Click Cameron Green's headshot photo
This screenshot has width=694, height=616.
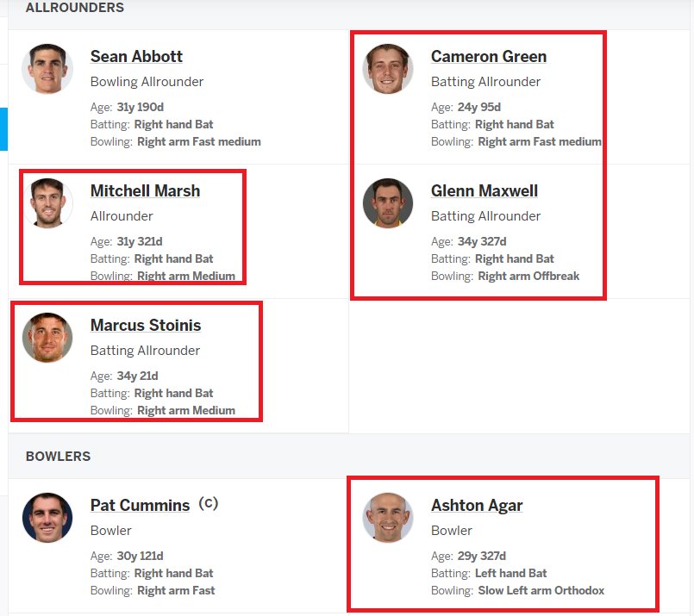pos(388,69)
